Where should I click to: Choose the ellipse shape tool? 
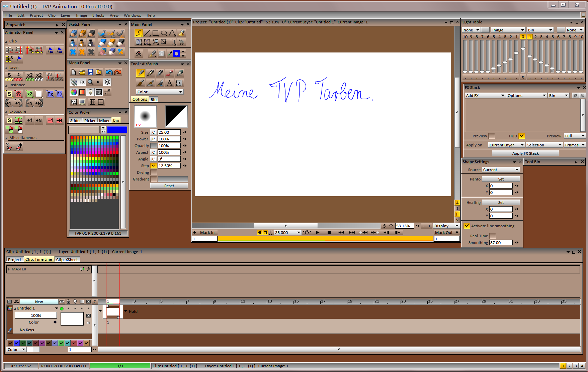coord(164,33)
